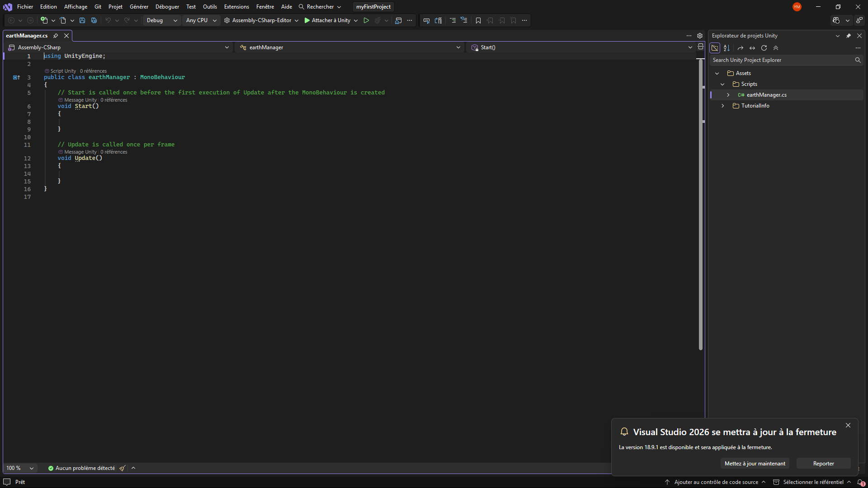Open the Extensions menu
This screenshot has width=868, height=488.
236,7
